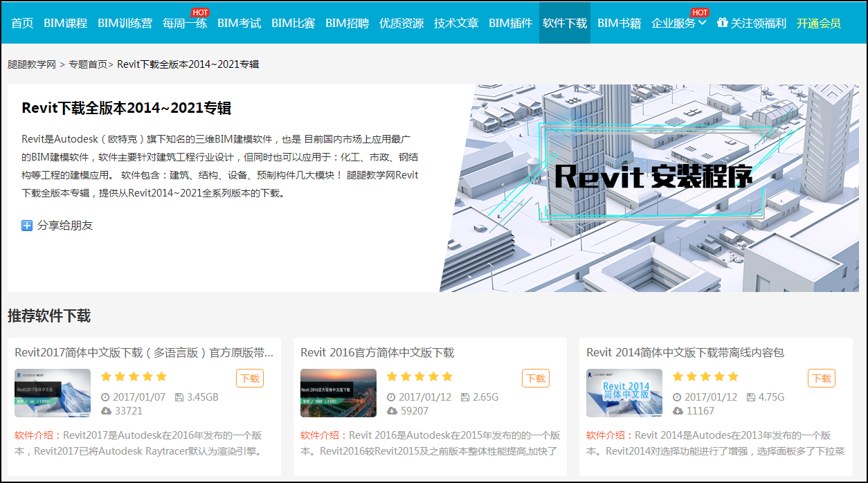Expand the 企业服务 dropdown menu
This screenshot has width=868, height=483.
pos(679,23)
